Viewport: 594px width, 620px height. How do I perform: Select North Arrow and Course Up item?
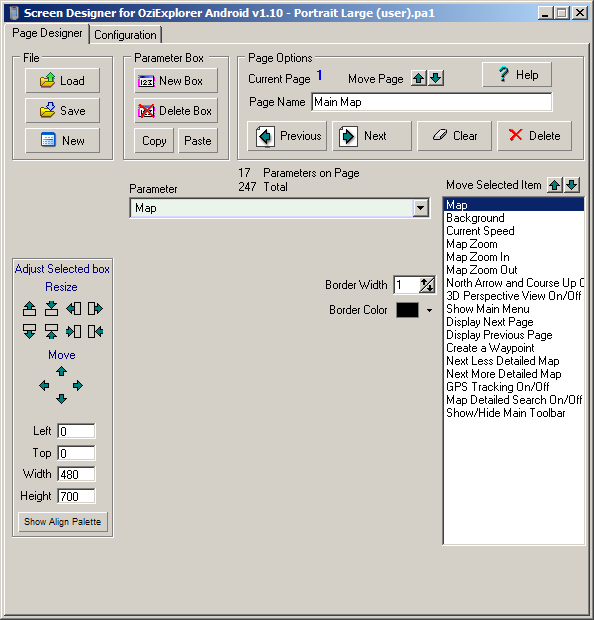tap(514, 283)
